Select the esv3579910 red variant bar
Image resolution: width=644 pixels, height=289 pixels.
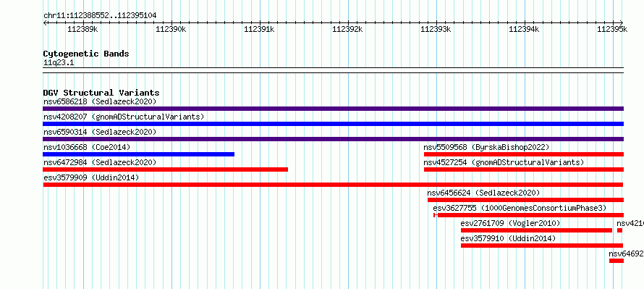point(542,246)
